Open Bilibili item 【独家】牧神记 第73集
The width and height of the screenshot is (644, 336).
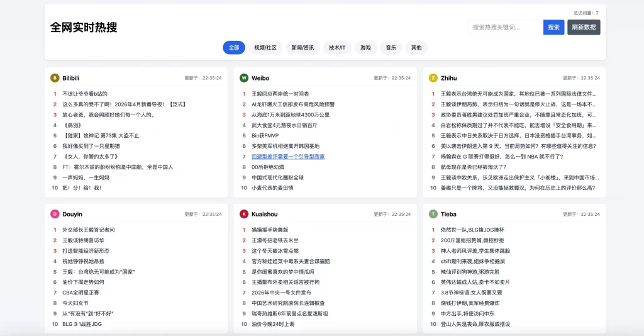click(x=101, y=135)
